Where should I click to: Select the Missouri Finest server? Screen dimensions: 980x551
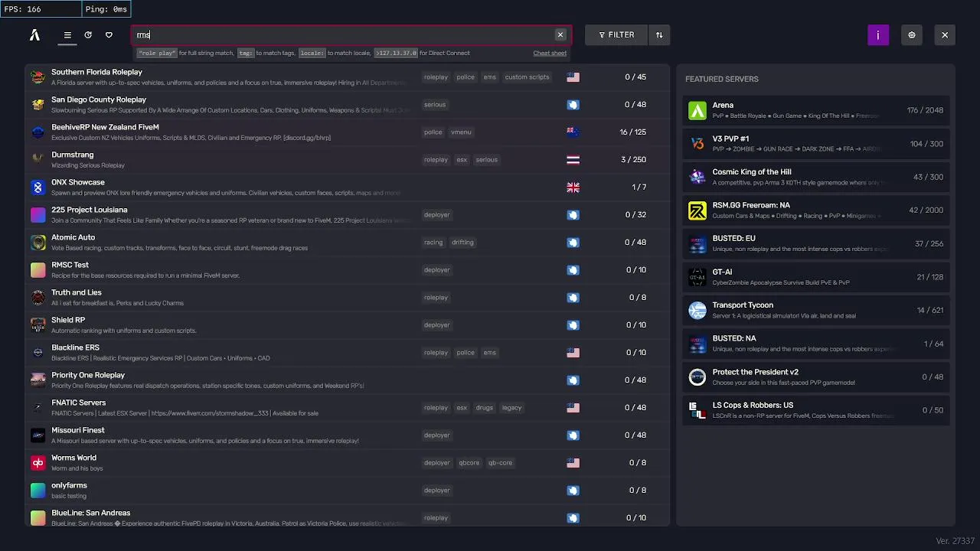(x=348, y=435)
